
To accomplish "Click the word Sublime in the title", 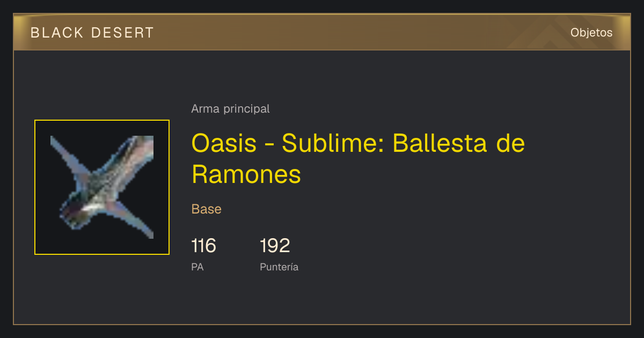I will click(333, 143).
